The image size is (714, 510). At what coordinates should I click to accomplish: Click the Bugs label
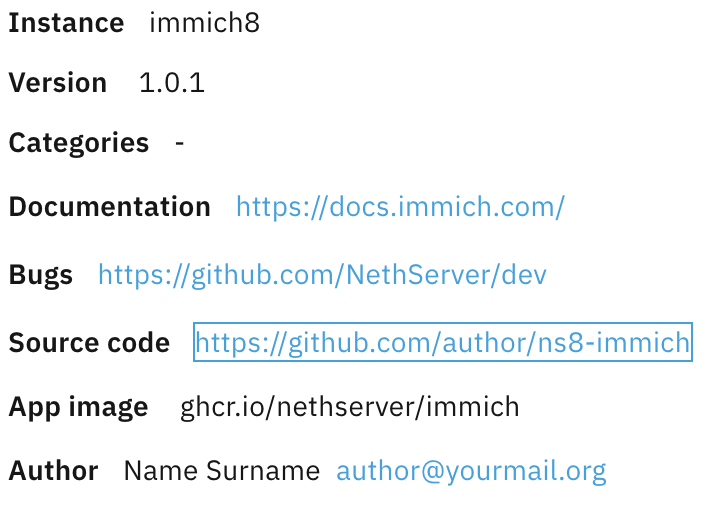pyautogui.click(x=40, y=275)
